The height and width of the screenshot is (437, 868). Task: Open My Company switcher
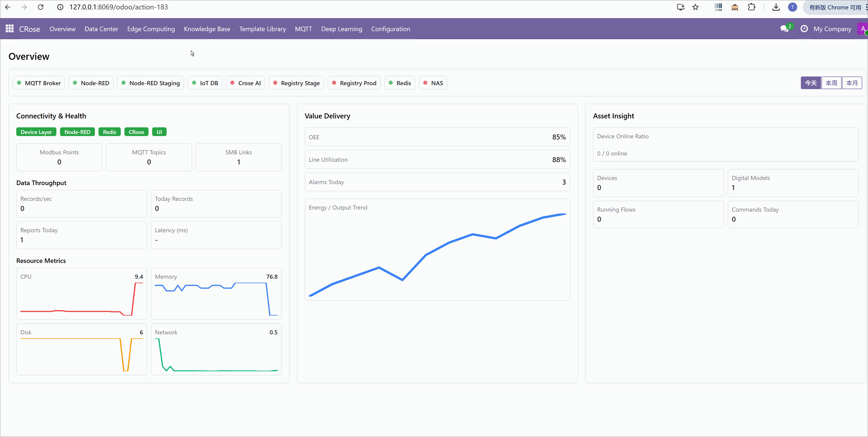pos(832,29)
